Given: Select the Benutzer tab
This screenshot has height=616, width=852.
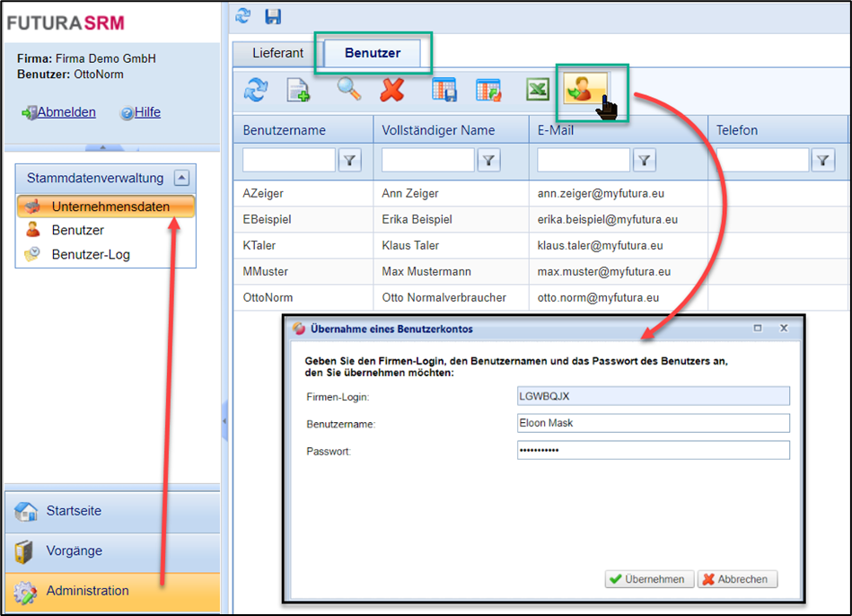Looking at the screenshot, I should 373,53.
